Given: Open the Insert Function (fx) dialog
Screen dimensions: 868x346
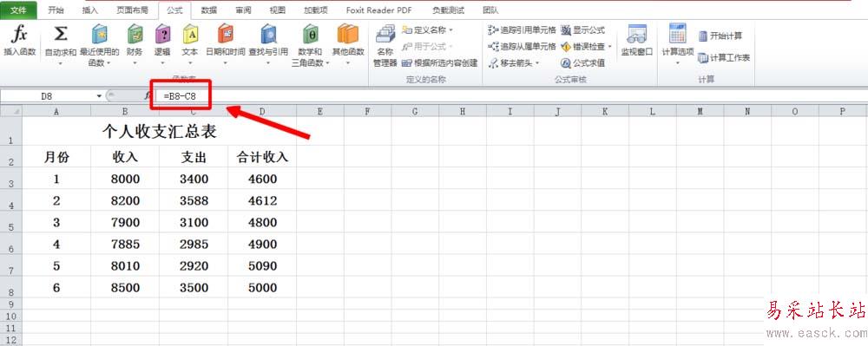Looking at the screenshot, I should tap(19, 41).
